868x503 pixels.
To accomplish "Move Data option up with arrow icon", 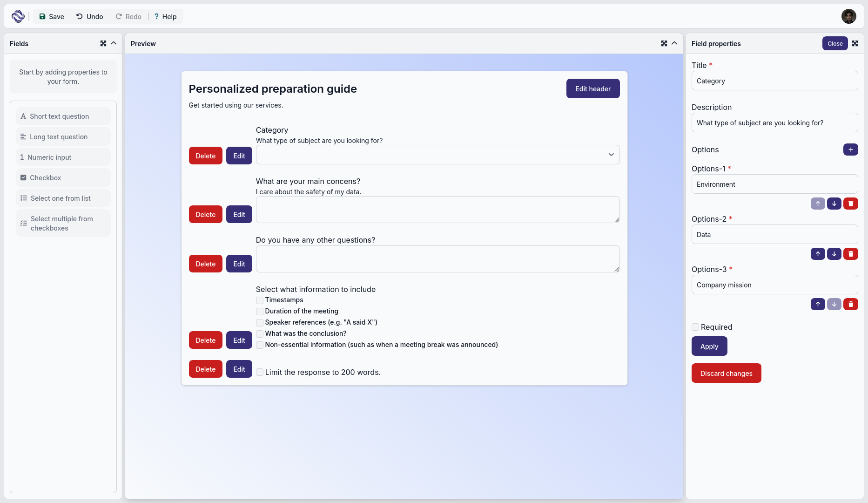I will (x=818, y=254).
